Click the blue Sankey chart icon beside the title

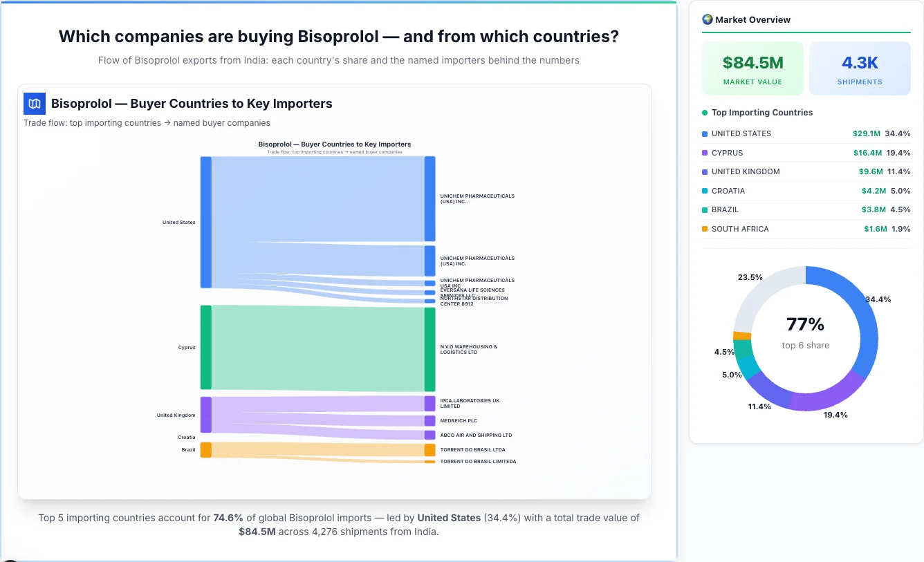[x=34, y=103]
